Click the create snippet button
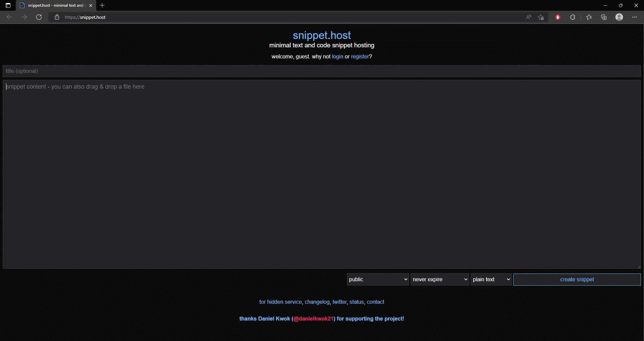 pos(577,280)
